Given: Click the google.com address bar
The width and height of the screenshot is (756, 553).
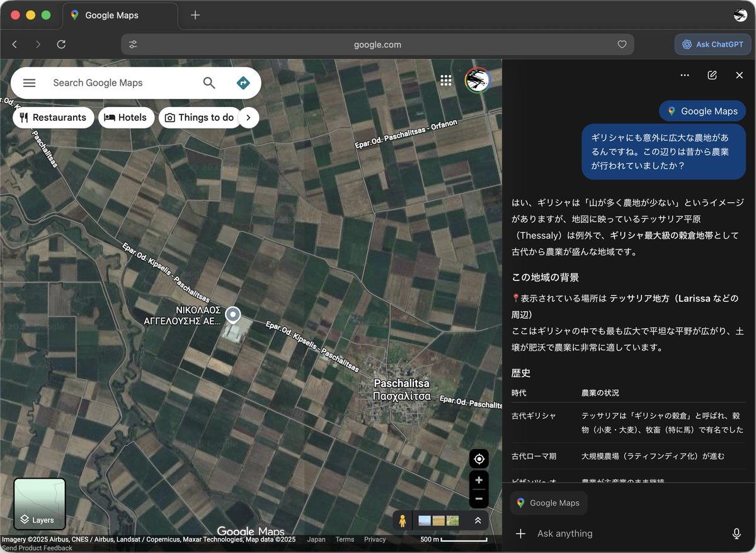Looking at the screenshot, I should pos(377,45).
